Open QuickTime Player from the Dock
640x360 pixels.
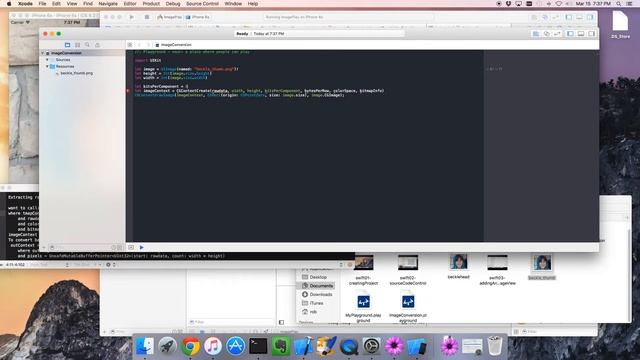point(349,346)
